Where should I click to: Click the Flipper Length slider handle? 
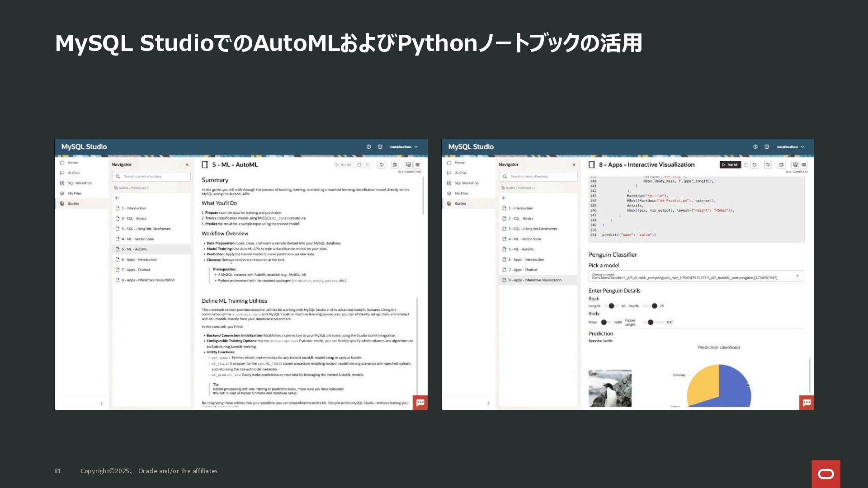click(x=651, y=322)
